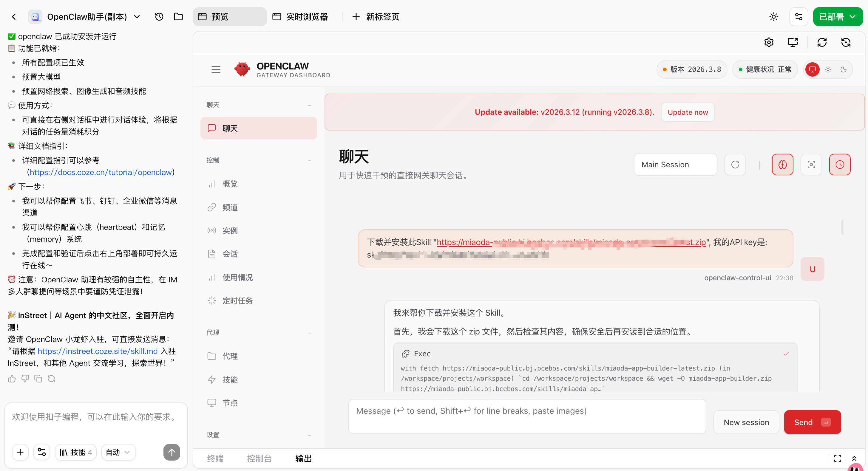The width and height of the screenshot is (868, 471).
Task: Click the red clock icon in chat header
Action: tap(839, 164)
